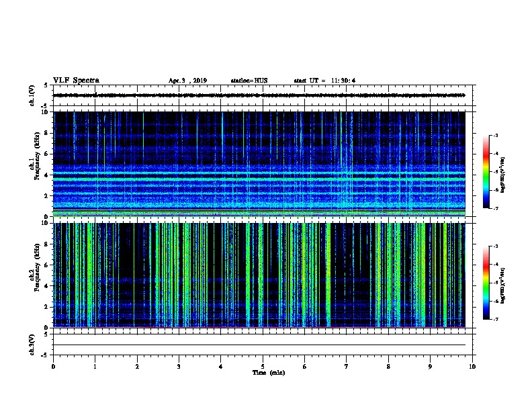This screenshot has height=411, width=532.
Task: Click the ch.2 colorbar log(PSD) units label
Action: click(x=502, y=285)
